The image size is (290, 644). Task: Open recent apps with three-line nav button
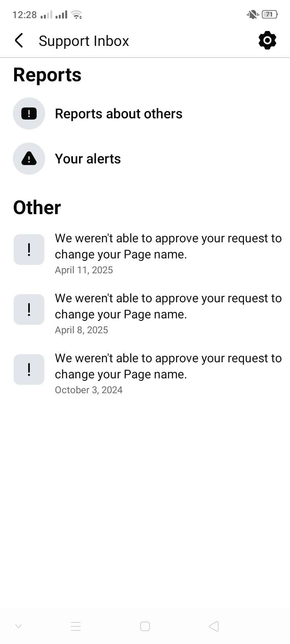coord(76,626)
